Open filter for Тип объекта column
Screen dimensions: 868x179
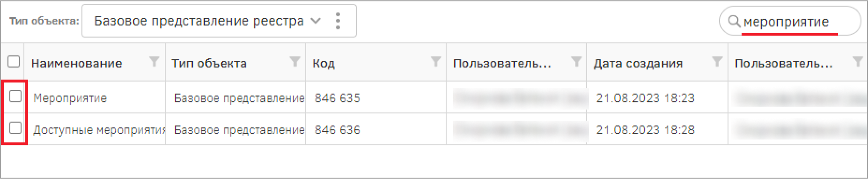tap(295, 61)
